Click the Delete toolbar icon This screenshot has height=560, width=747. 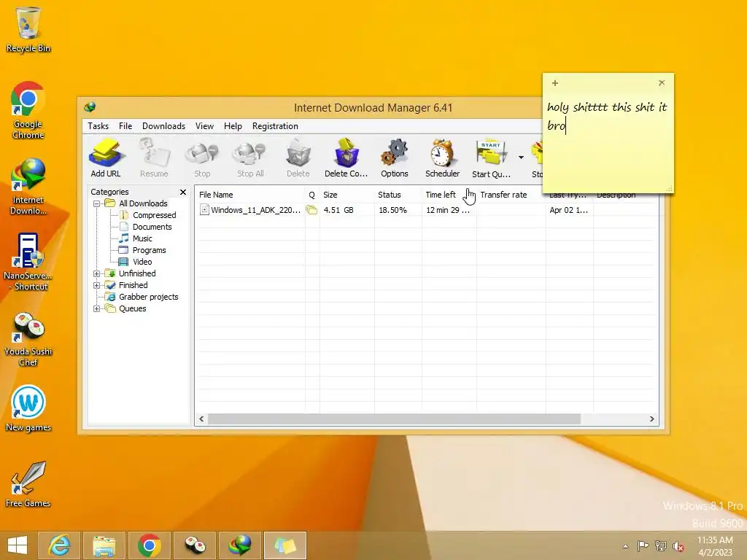[298, 157]
